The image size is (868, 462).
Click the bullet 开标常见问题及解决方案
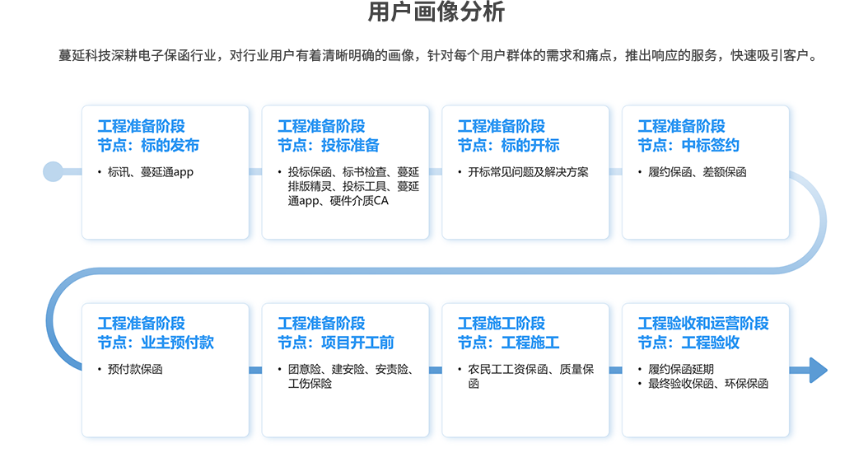[528, 172]
